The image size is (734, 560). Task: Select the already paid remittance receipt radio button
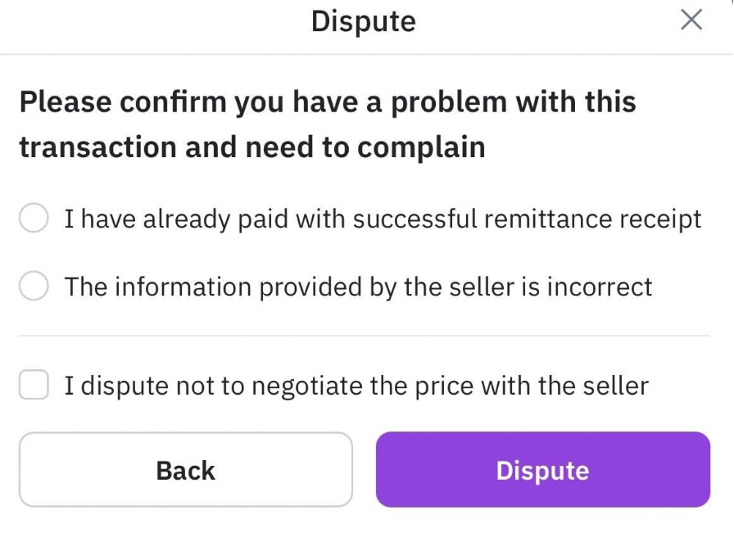click(x=34, y=219)
